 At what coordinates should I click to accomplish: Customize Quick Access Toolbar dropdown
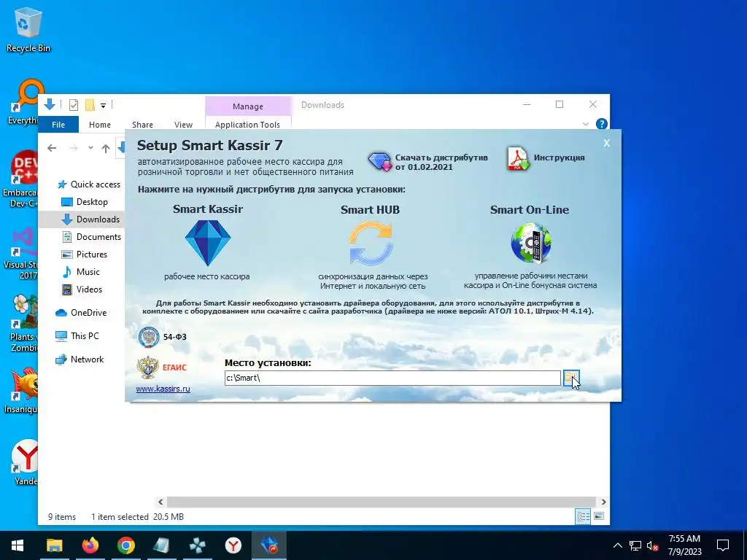pyautogui.click(x=103, y=105)
